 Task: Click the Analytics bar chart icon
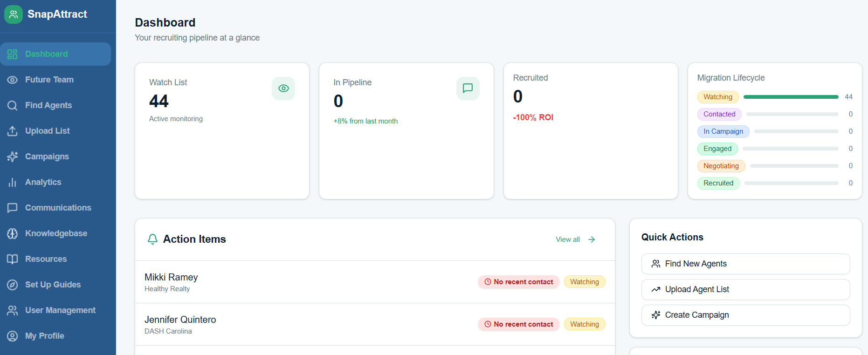(x=13, y=182)
